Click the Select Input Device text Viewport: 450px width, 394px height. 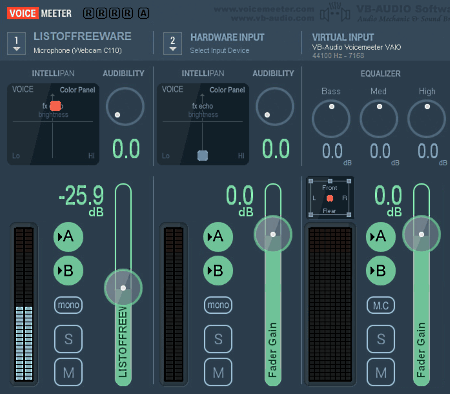pos(219,51)
